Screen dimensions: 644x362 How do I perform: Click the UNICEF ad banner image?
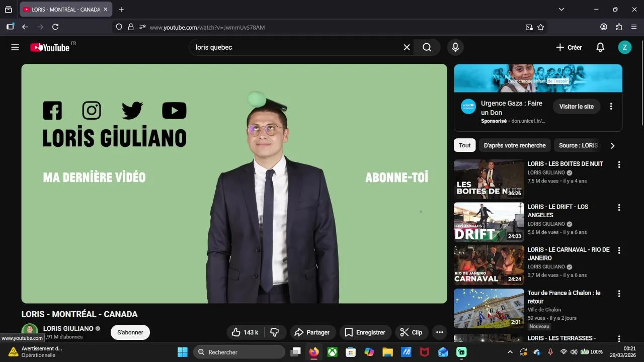click(x=538, y=78)
